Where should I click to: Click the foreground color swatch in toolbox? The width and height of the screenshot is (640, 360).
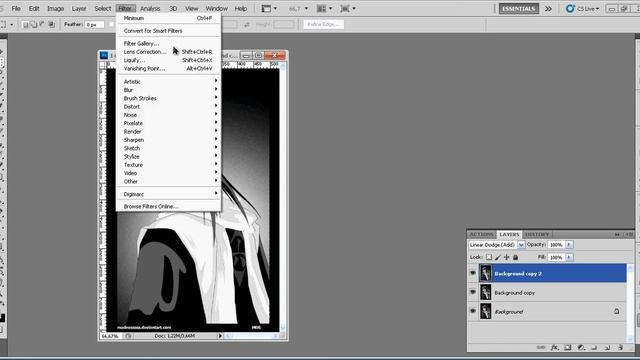click(2, 318)
